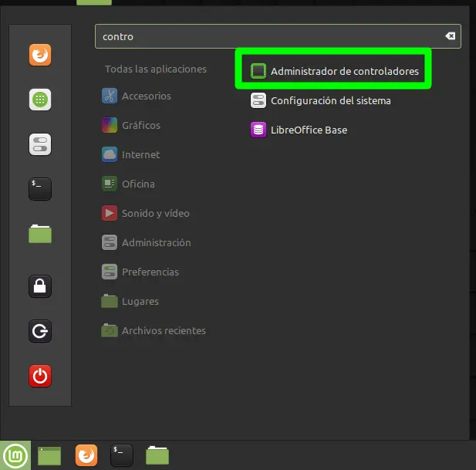Click the Accesorios scissors icon
The image size is (476, 470).
(x=110, y=96)
